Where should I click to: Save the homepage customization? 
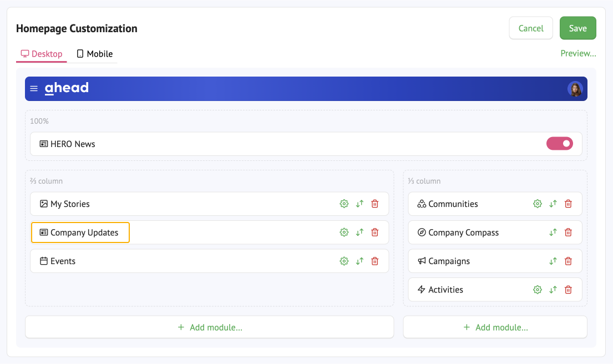pyautogui.click(x=577, y=28)
